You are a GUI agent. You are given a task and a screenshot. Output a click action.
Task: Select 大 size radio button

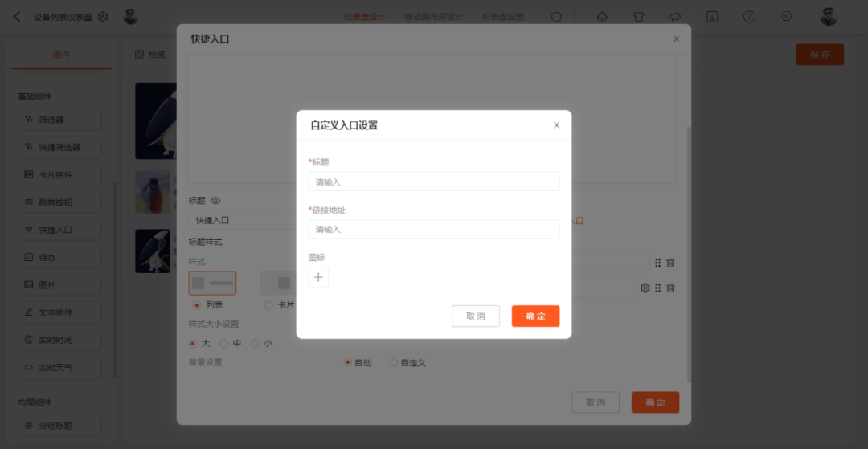(x=193, y=344)
